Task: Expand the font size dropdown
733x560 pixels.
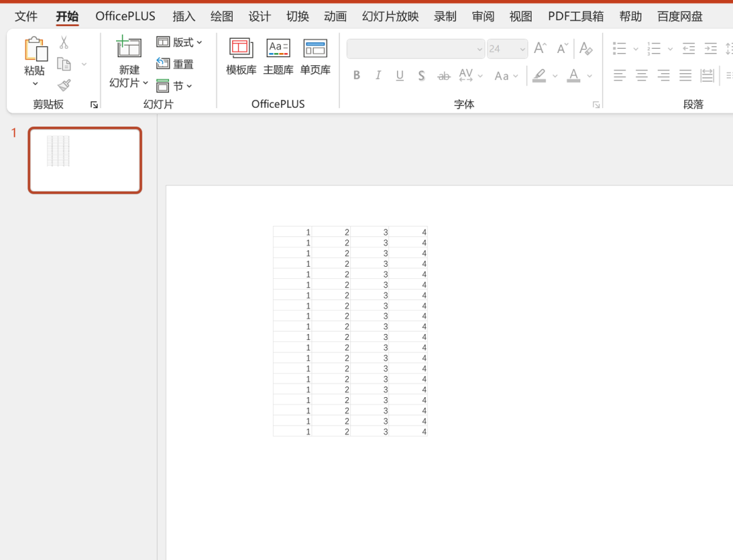Action: [522, 49]
